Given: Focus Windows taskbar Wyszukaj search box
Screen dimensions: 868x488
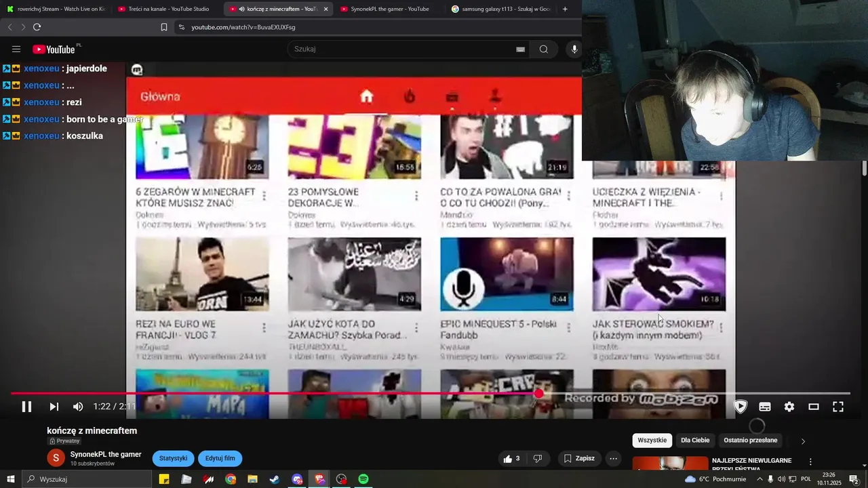Looking at the screenshot, I should click(85, 479).
